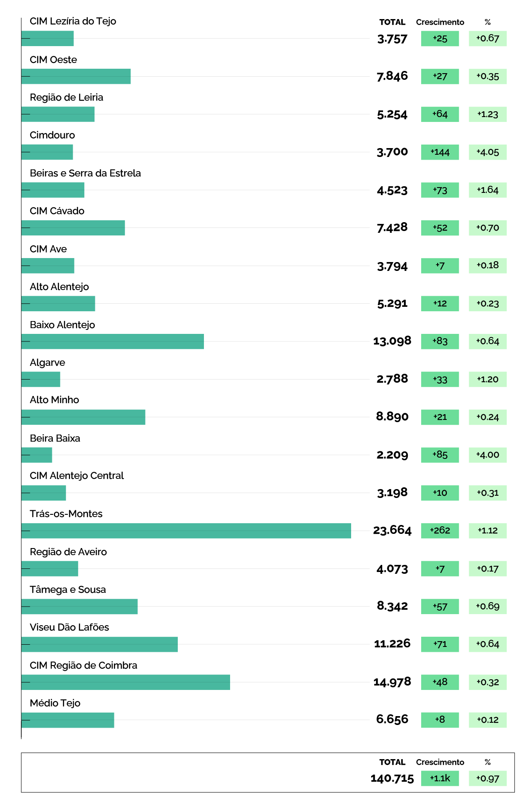Select the +4.00 percentage badge for Beira Baixa
This screenshot has height=807, width=532.
(488, 455)
